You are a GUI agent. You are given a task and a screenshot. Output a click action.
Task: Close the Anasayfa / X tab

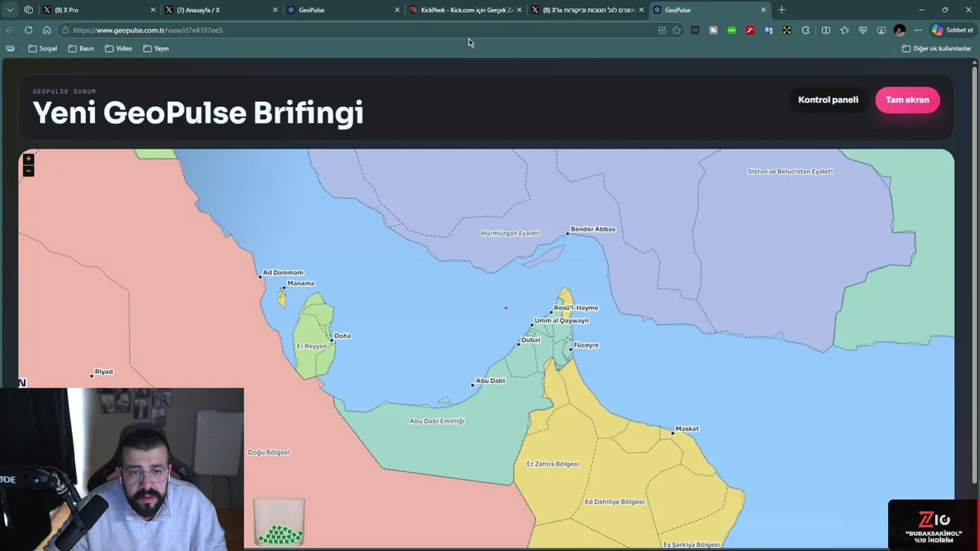tap(275, 10)
